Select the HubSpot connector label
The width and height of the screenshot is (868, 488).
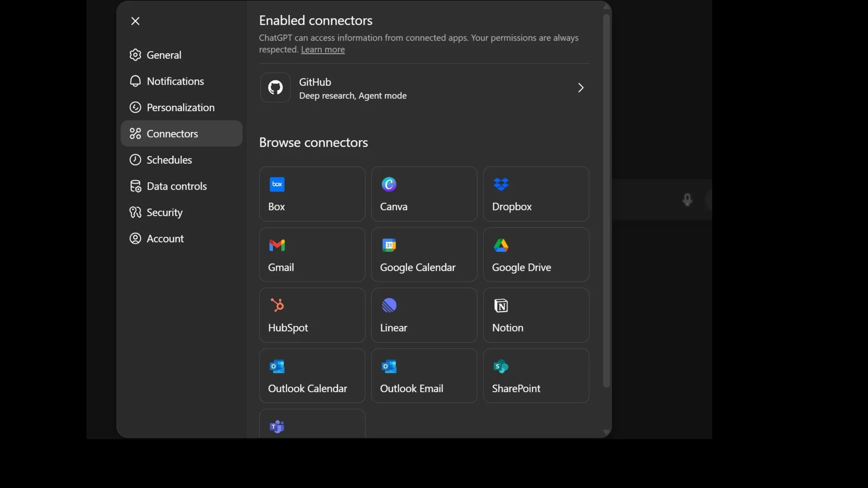click(x=288, y=328)
